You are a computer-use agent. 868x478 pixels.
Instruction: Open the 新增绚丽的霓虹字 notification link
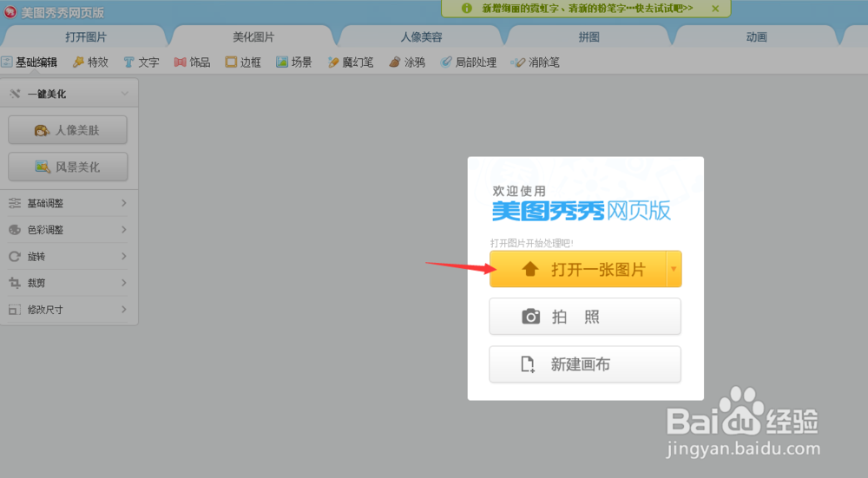587,9
